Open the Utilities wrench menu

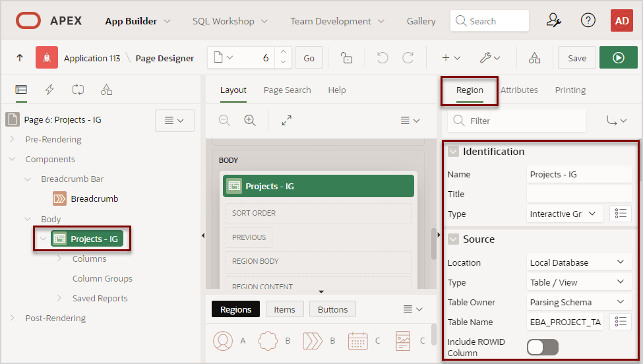[490, 58]
